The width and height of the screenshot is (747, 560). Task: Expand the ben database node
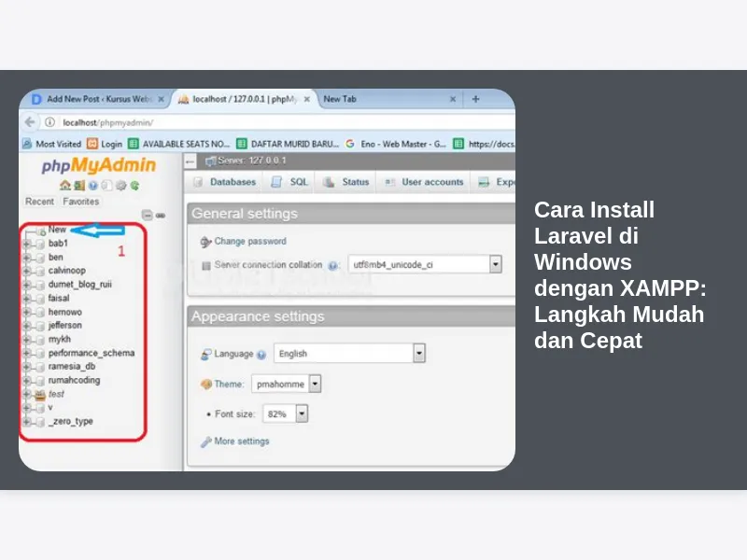(27, 258)
